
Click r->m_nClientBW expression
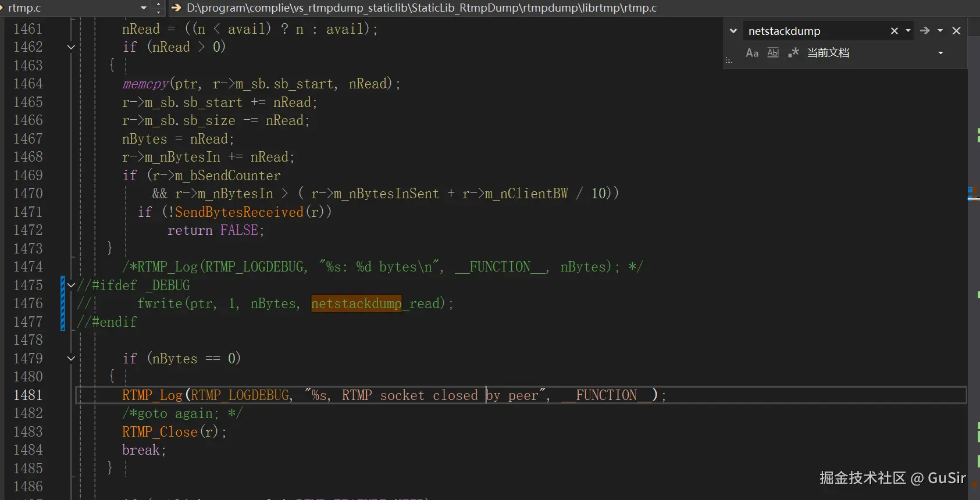coord(515,194)
